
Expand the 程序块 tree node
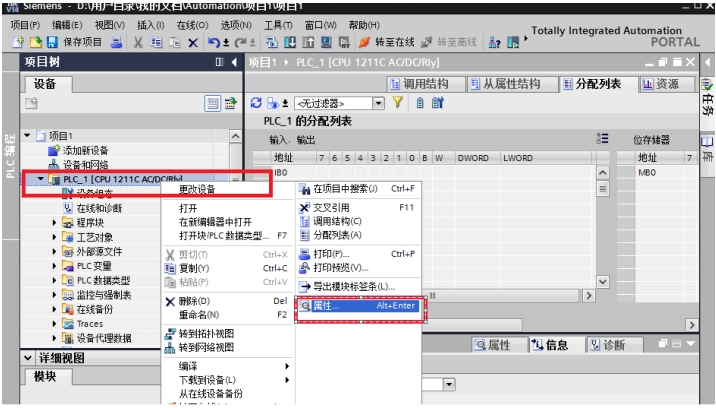point(54,223)
